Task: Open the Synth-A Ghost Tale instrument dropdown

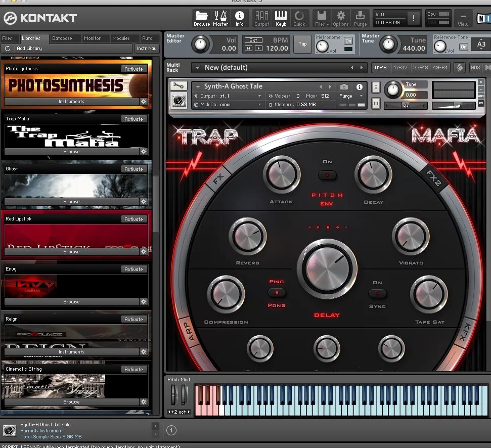Action: [198, 86]
